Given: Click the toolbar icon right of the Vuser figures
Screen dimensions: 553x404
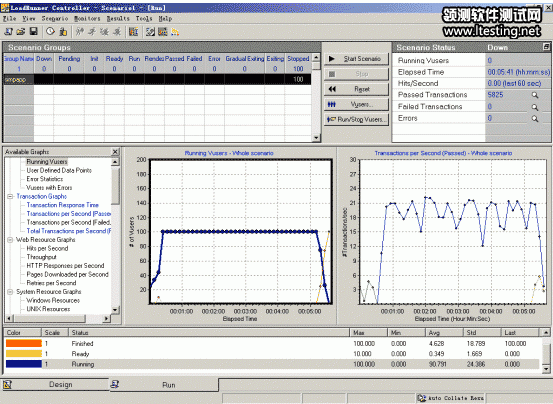Looking at the screenshot, I should point(133,32).
